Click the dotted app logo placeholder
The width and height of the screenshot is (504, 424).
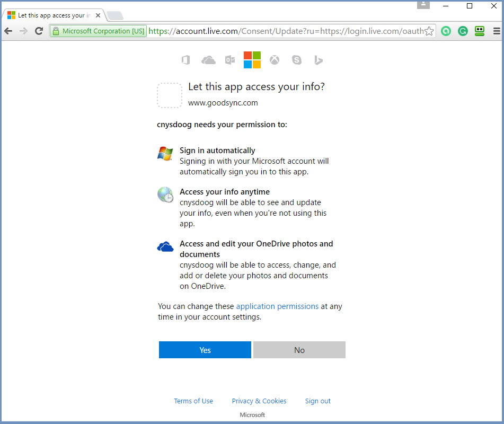pyautogui.click(x=170, y=95)
